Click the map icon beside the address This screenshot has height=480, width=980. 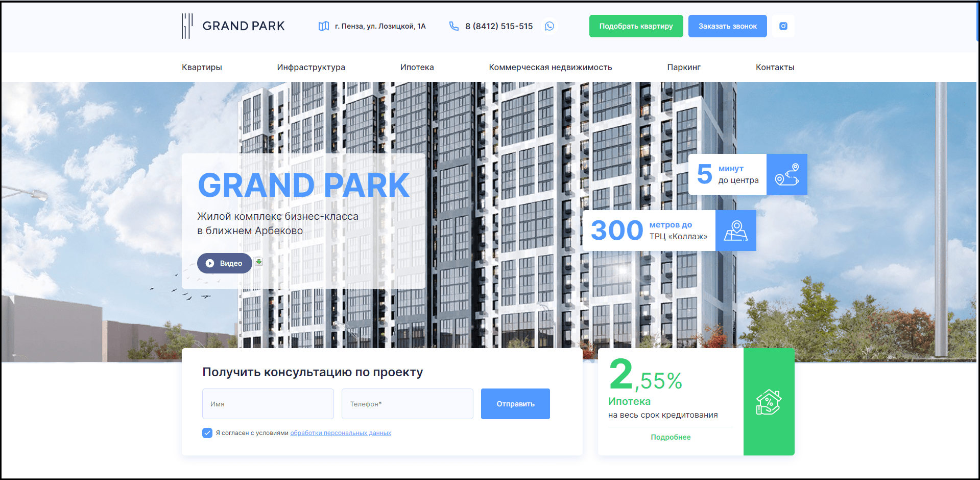coord(323,26)
